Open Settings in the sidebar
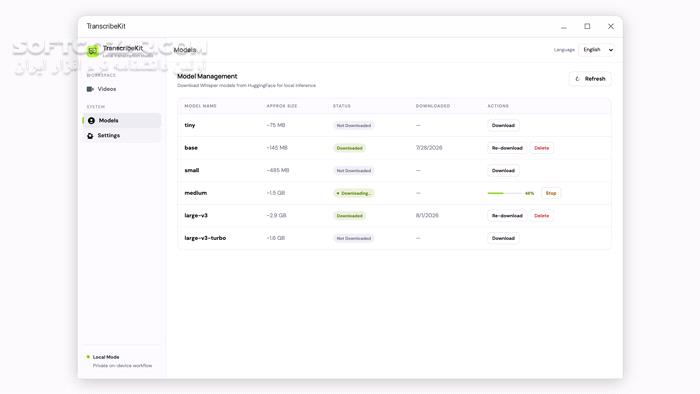This screenshot has width=700, height=394. tap(121, 136)
